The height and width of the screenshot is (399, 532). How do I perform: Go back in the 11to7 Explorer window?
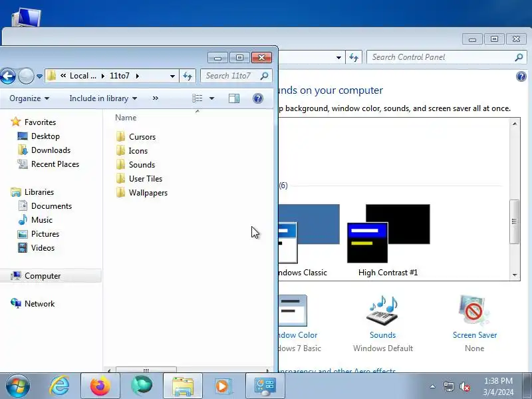coord(7,76)
